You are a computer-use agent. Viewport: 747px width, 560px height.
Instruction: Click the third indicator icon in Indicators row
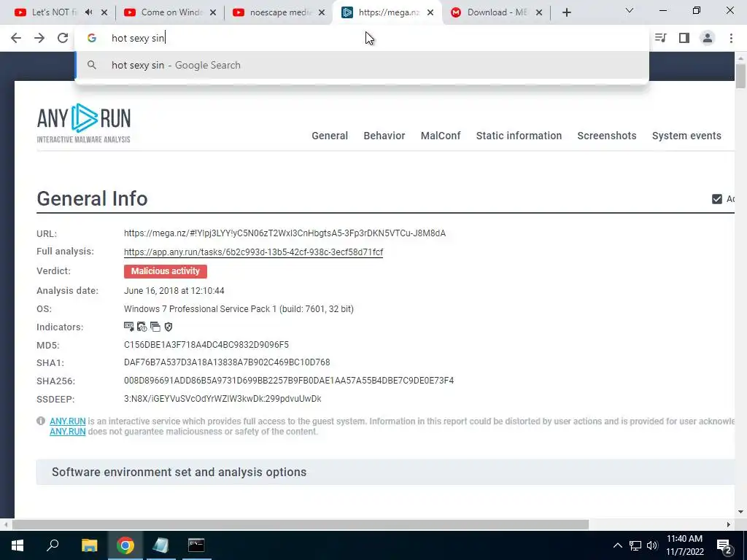coord(155,327)
